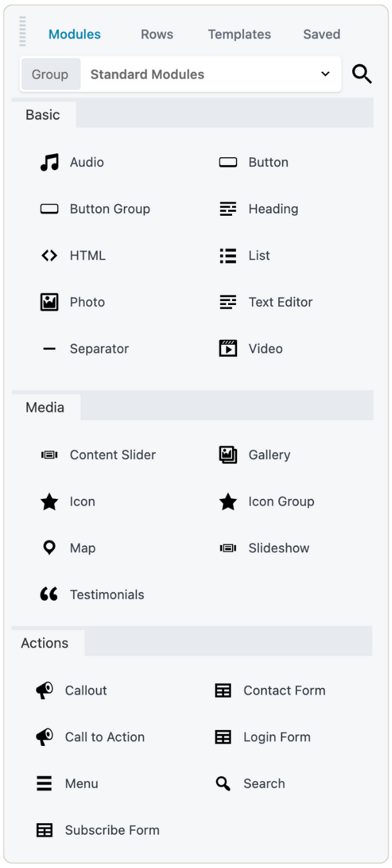Select the Testimonials quote icon
This screenshot has width=392, height=868.
(x=49, y=593)
